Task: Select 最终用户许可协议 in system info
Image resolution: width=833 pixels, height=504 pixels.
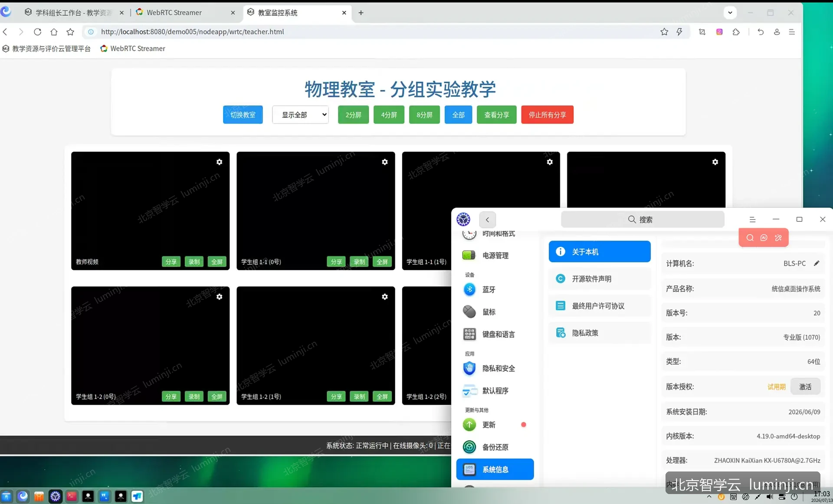Action: [600, 306]
